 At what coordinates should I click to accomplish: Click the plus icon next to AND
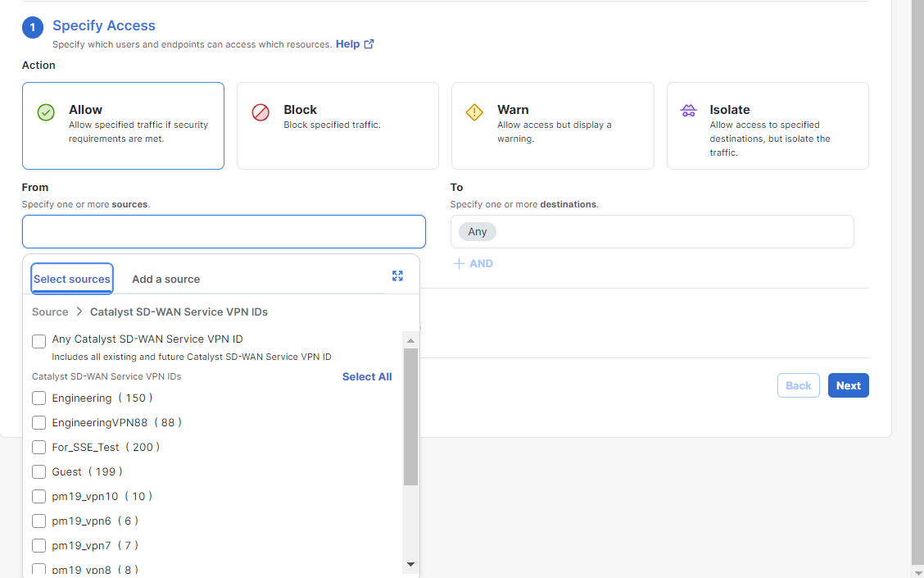pyautogui.click(x=459, y=264)
